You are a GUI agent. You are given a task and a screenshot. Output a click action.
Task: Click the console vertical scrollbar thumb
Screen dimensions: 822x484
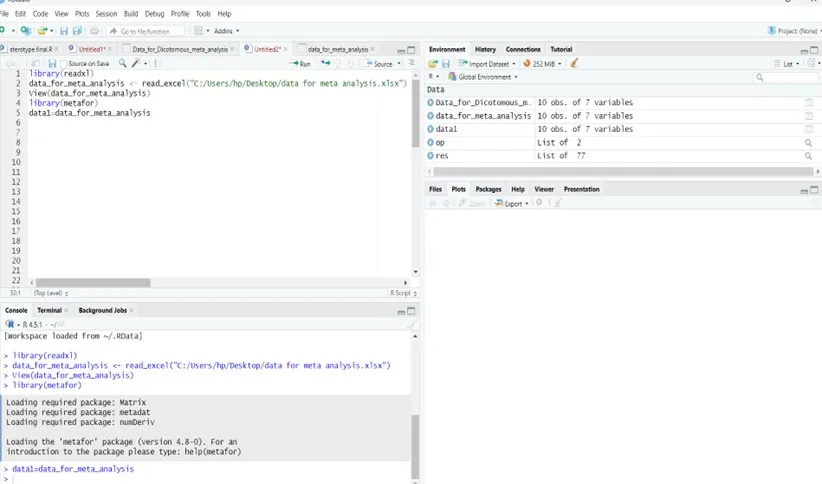415,447
